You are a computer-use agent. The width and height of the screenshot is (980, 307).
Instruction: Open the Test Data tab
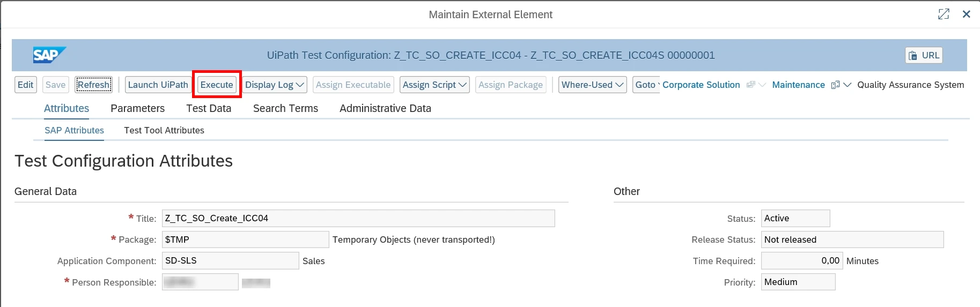click(x=209, y=108)
